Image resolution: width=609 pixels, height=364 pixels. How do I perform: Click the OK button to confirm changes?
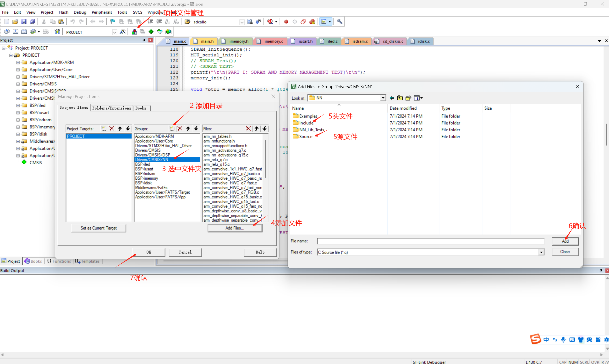pos(149,251)
